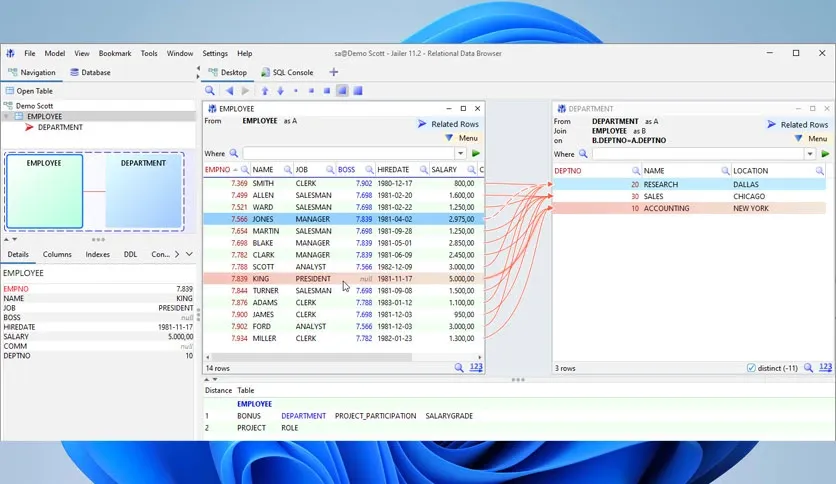Go forward with the gray right arrow toolbar button

pyautogui.click(x=245, y=91)
